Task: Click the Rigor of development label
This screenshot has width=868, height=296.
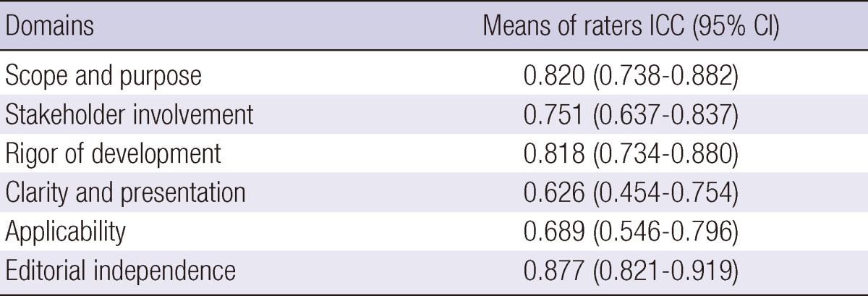Action: 113,153
